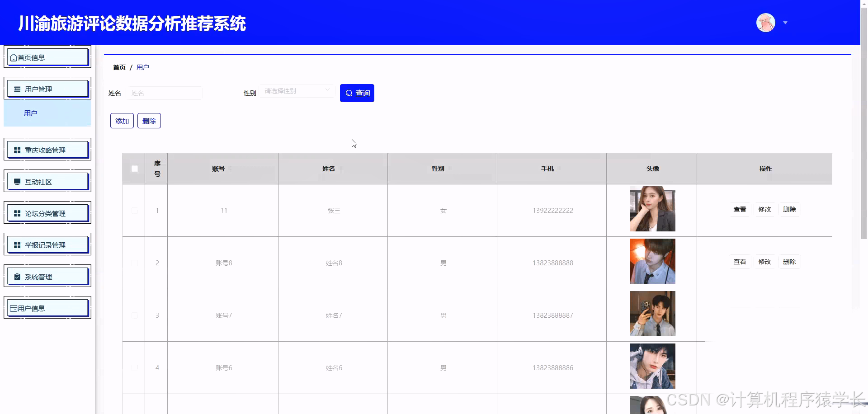Click the list icon beside 用户管理
The image size is (868, 414).
click(17, 89)
